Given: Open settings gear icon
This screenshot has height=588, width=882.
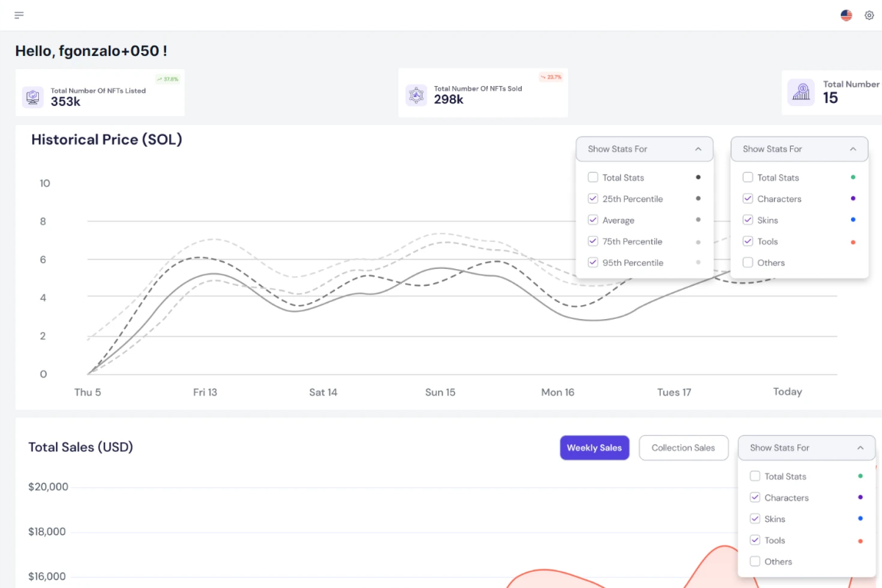Looking at the screenshot, I should tap(870, 15).
